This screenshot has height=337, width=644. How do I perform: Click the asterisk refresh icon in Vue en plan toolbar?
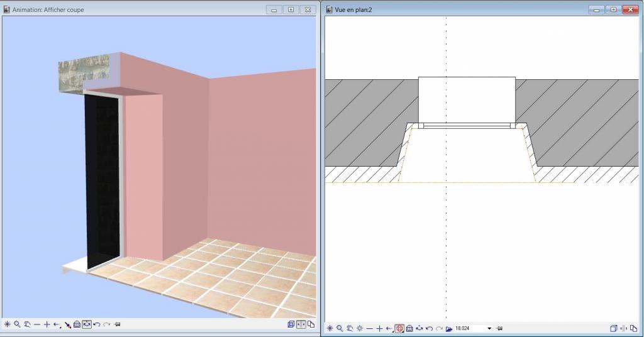tap(330, 328)
